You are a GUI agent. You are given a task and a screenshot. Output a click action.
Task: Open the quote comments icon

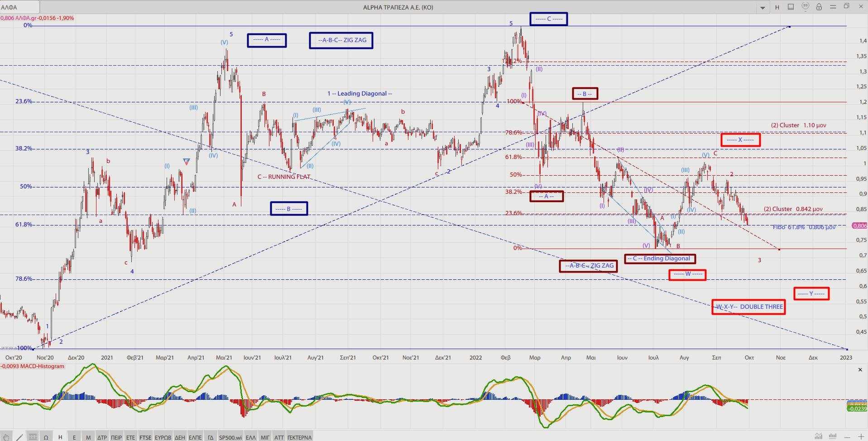coord(805,6)
